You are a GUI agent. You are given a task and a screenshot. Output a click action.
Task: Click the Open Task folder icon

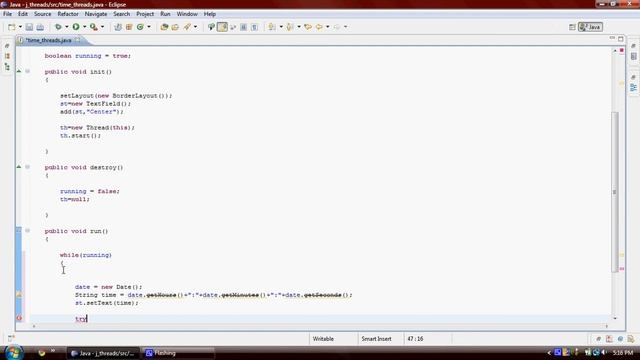pyautogui.click(x=175, y=27)
